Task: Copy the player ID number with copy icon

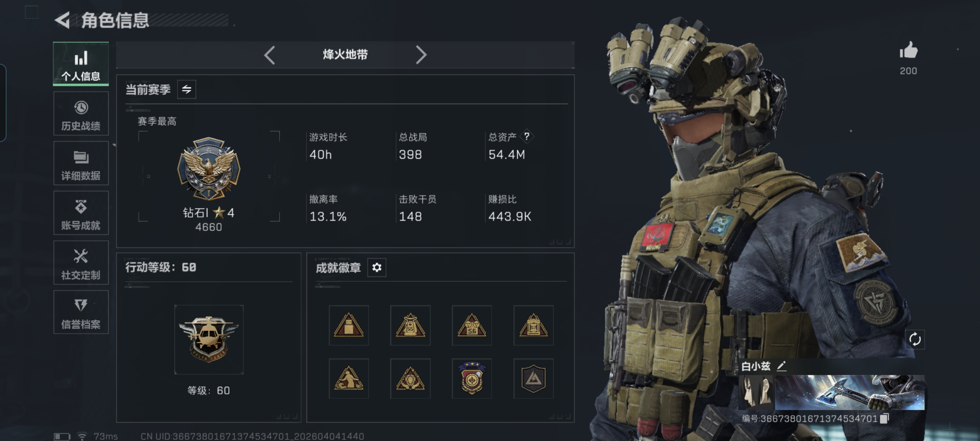Action: pyautogui.click(x=884, y=419)
